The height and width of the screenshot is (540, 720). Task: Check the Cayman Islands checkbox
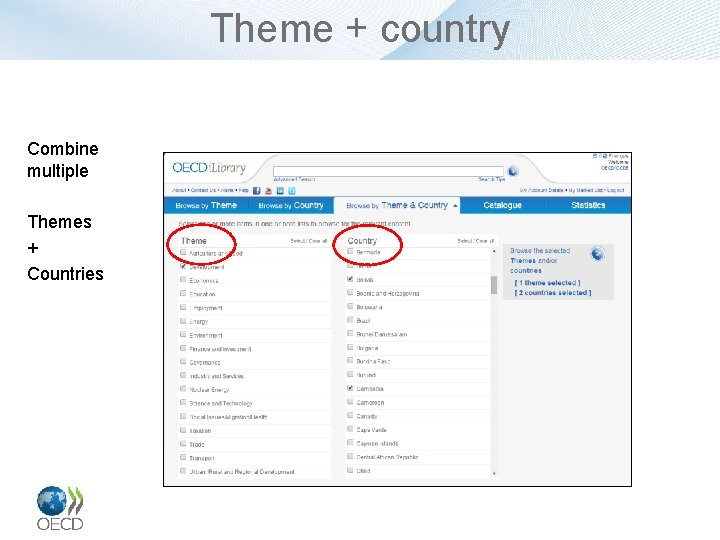[350, 443]
